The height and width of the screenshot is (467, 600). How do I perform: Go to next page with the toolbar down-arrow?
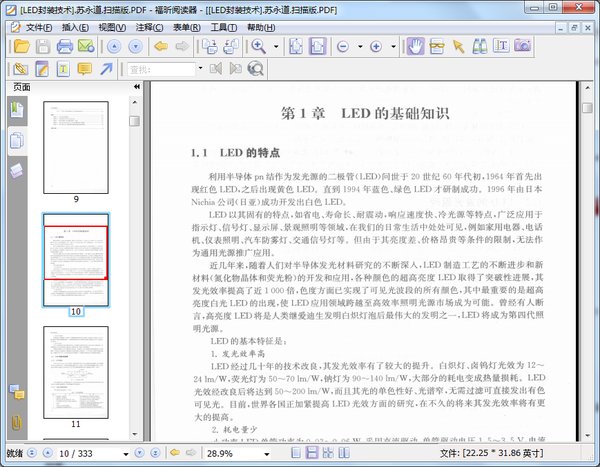135,47
